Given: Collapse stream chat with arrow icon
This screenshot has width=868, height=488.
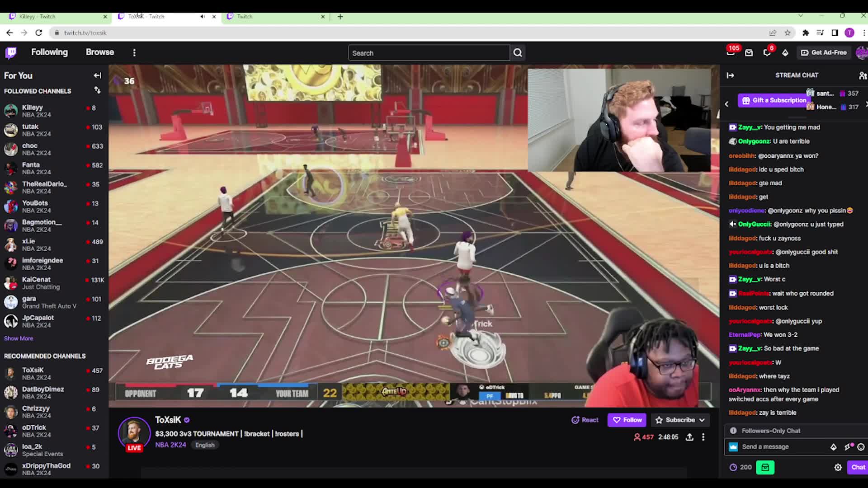Looking at the screenshot, I should click(x=730, y=75).
